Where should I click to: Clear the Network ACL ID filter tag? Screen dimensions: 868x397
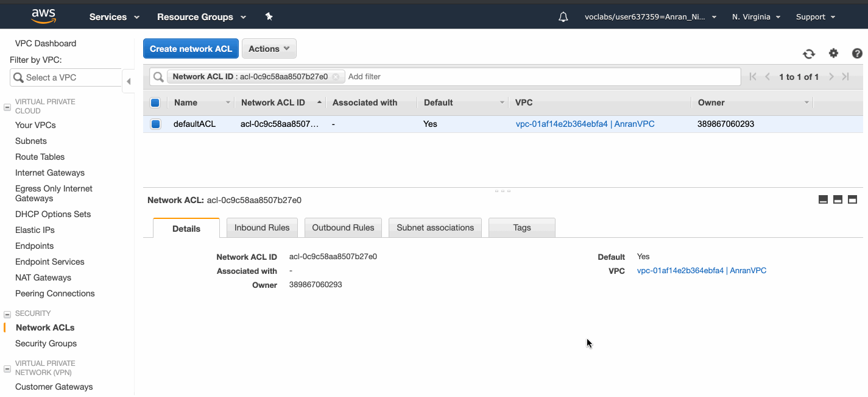click(336, 76)
